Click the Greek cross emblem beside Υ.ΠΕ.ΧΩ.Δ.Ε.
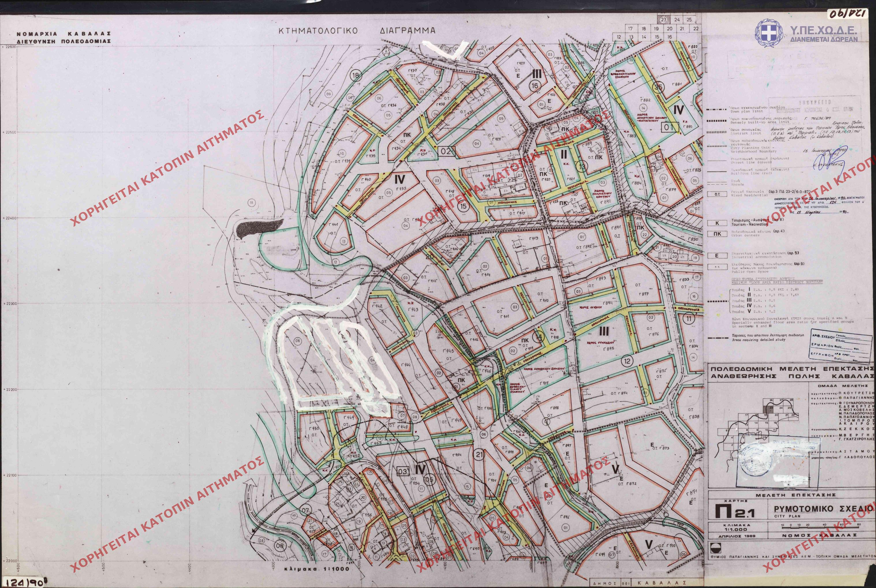Viewport: 876px width, 588px height. click(x=769, y=33)
